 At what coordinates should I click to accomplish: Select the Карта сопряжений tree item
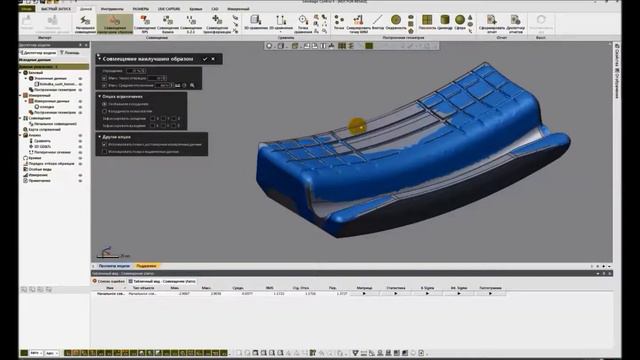pyautogui.click(x=42, y=129)
